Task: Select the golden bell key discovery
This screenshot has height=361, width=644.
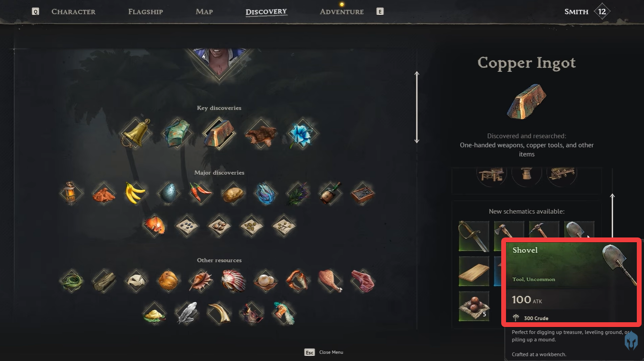Action: pos(135,133)
